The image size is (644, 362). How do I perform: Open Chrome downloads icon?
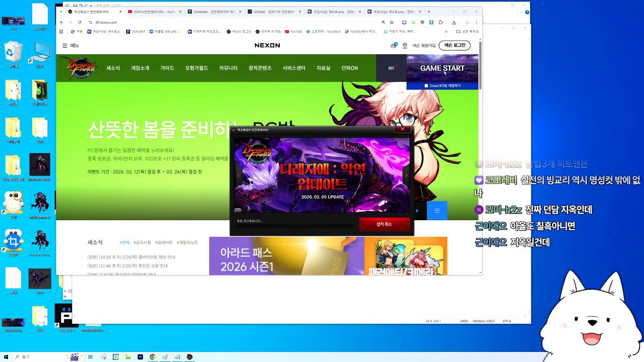click(x=454, y=22)
